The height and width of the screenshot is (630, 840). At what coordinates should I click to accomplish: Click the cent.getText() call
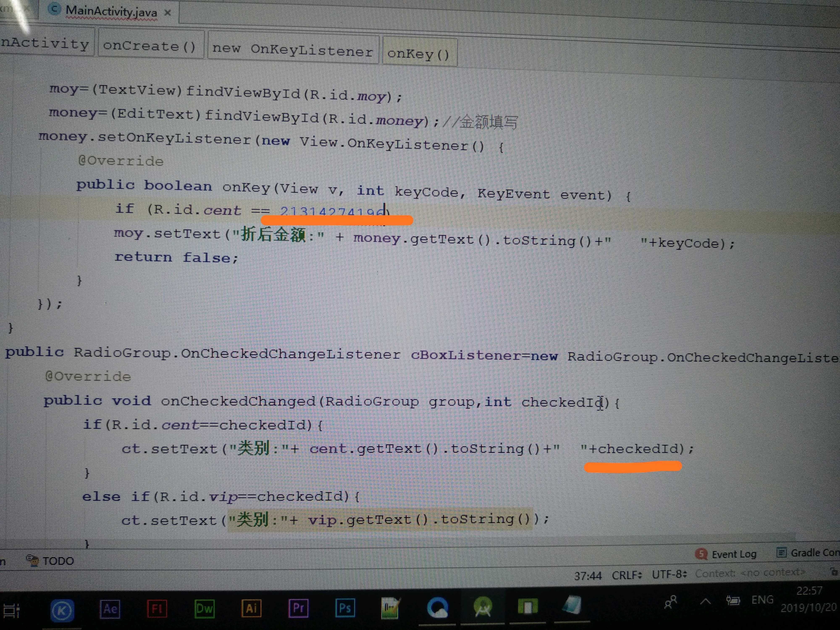point(374,449)
